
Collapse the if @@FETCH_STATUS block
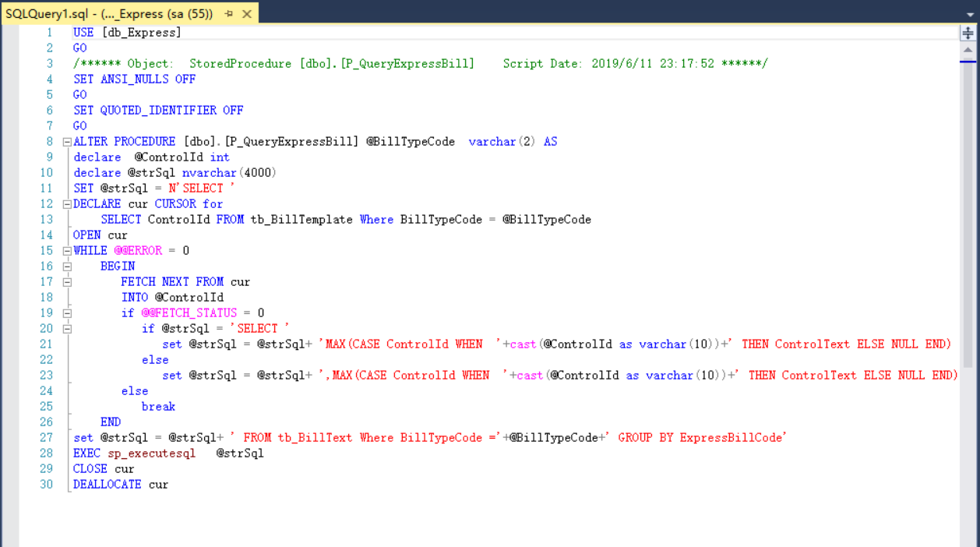tap(67, 313)
